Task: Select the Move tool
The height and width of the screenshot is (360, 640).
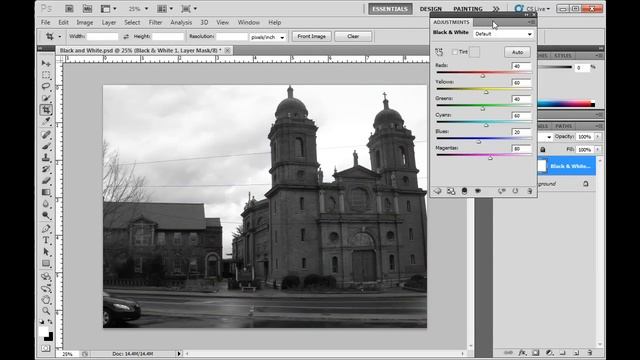Action: point(46,63)
